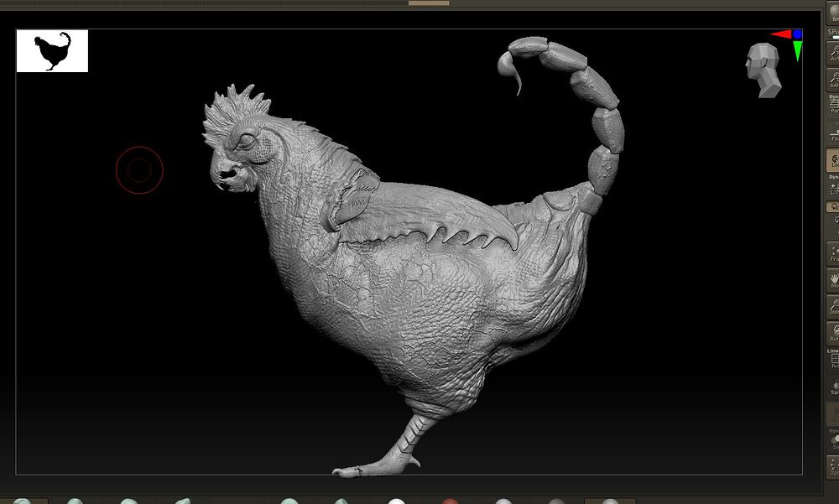Click the head-shaped camera orientation gizmo
Screen dimensions: 839x504
tap(763, 70)
